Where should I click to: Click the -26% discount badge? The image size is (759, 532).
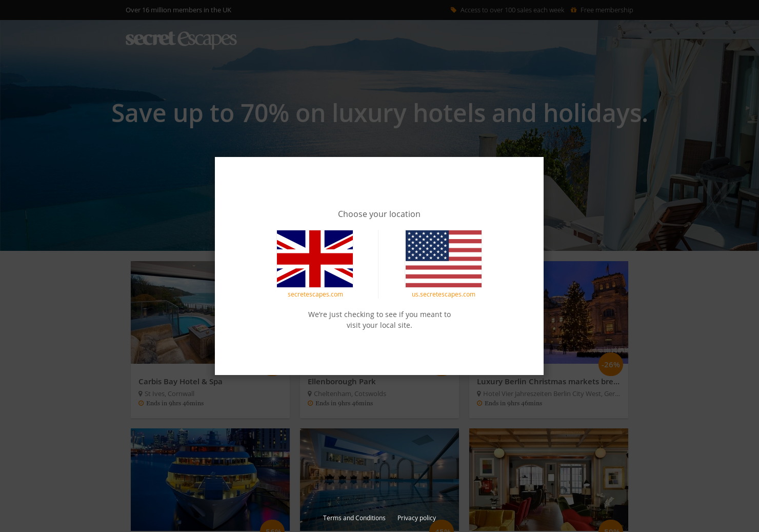pos(611,364)
